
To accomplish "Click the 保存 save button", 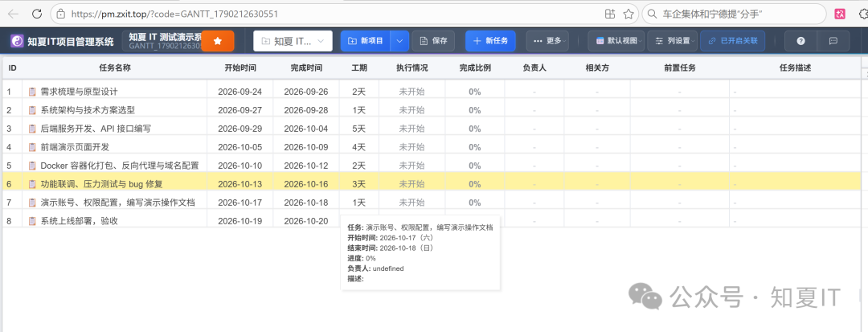I will (433, 41).
